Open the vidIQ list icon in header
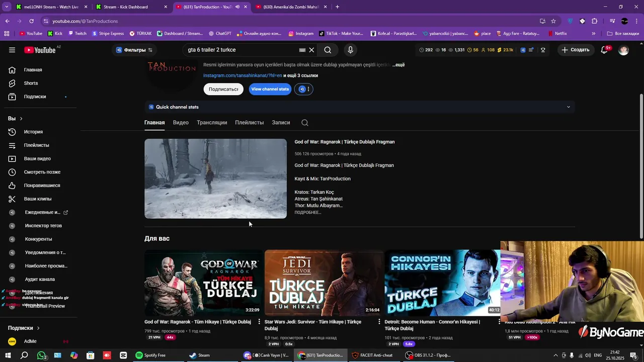644x362 pixels. [531, 50]
